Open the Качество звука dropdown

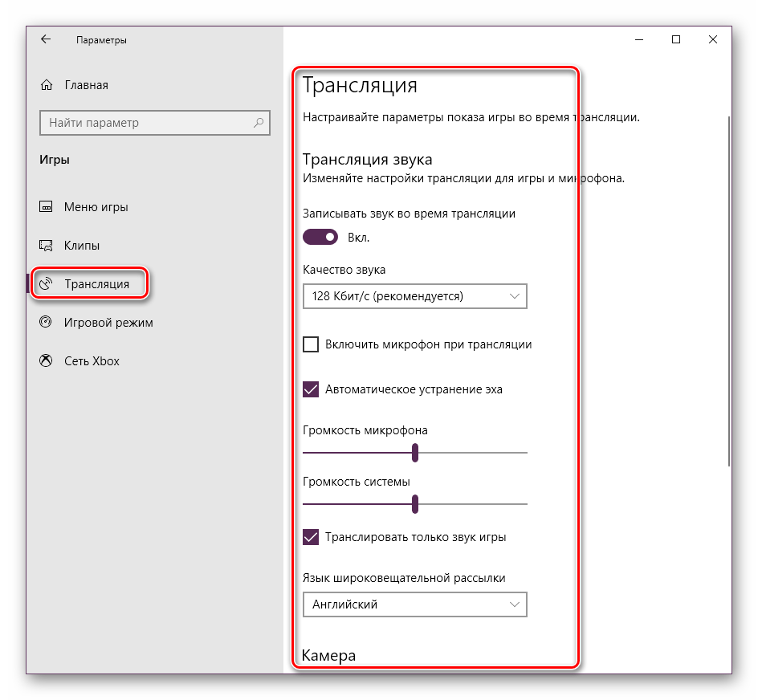[x=414, y=296]
